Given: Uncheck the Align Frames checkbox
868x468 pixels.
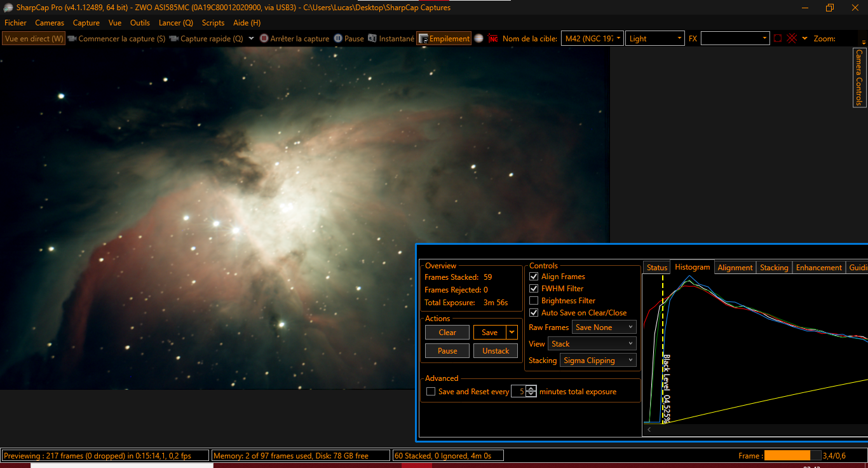Looking at the screenshot, I should 534,277.
